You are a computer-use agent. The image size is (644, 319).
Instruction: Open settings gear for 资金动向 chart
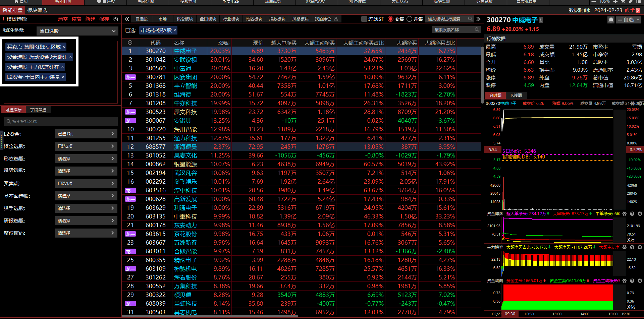[625, 281]
